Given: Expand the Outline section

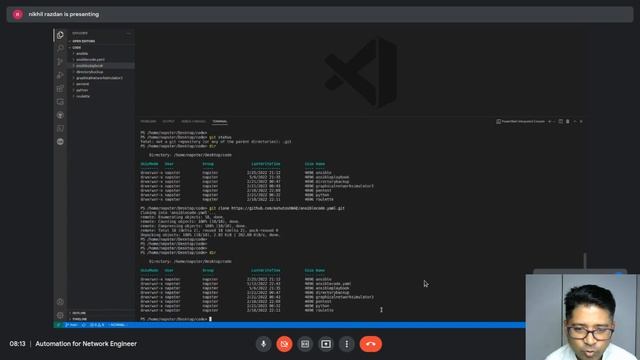Looking at the screenshot, I should click(x=101, y=313).
